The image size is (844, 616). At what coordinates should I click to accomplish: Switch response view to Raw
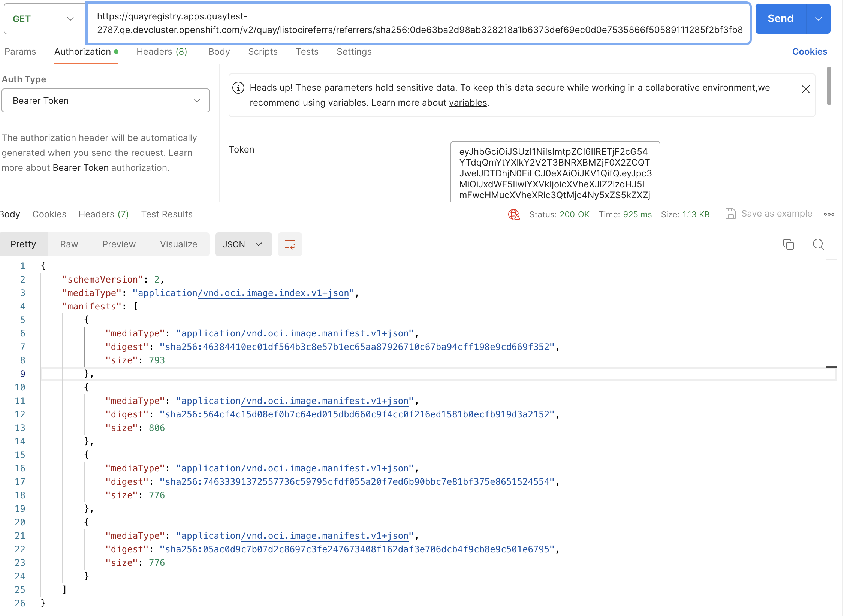(69, 244)
